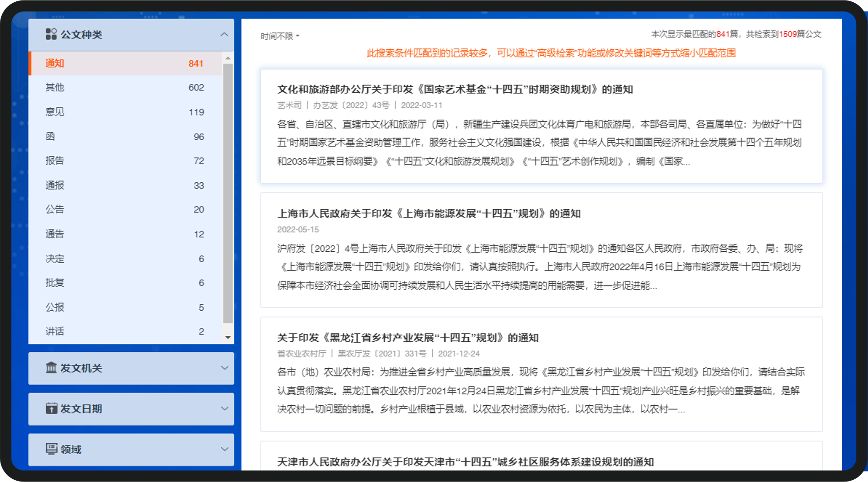Click the category list scrollbar thumb
868x482 pixels.
click(x=228, y=193)
